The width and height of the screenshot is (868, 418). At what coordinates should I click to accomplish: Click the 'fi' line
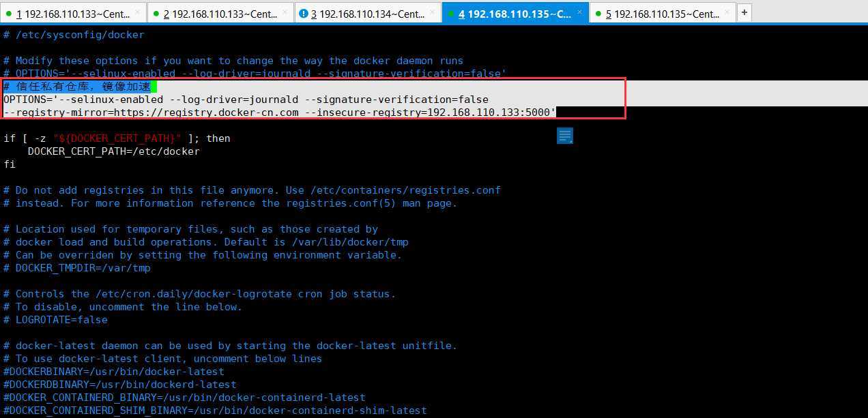(9, 164)
